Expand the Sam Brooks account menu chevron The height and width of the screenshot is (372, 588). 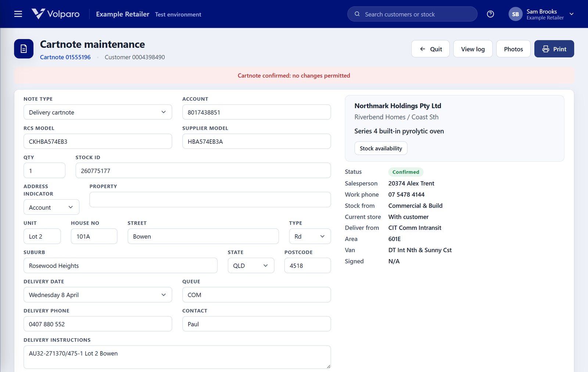(571, 14)
